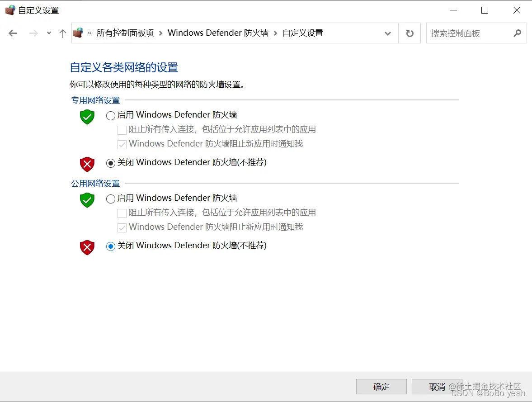Screen dimensions: 532x402
Task: Go up one level with up arrow
Action: pos(62,33)
